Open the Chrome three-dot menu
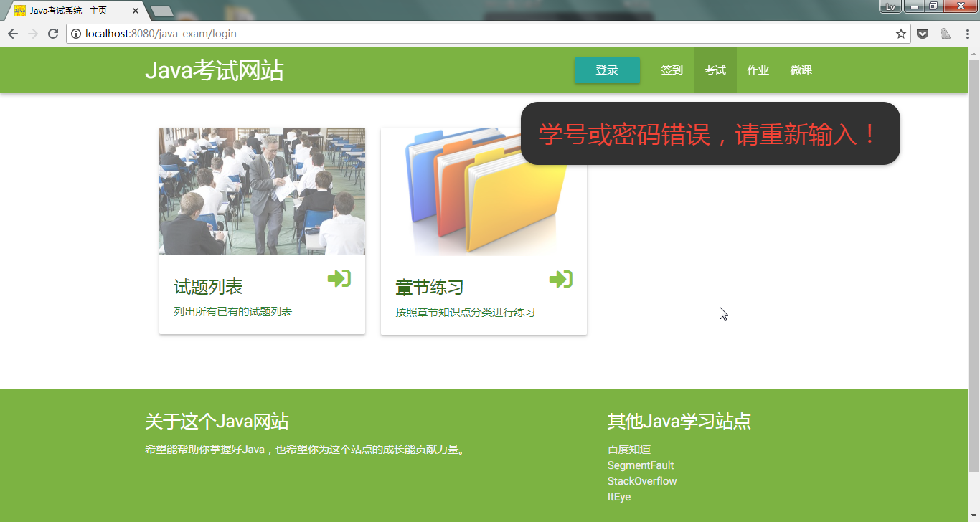 (966, 34)
